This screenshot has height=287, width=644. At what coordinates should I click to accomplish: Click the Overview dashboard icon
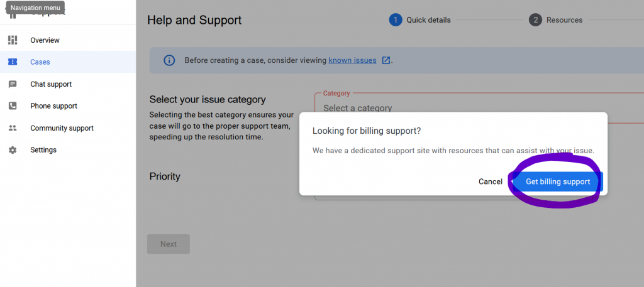click(13, 40)
